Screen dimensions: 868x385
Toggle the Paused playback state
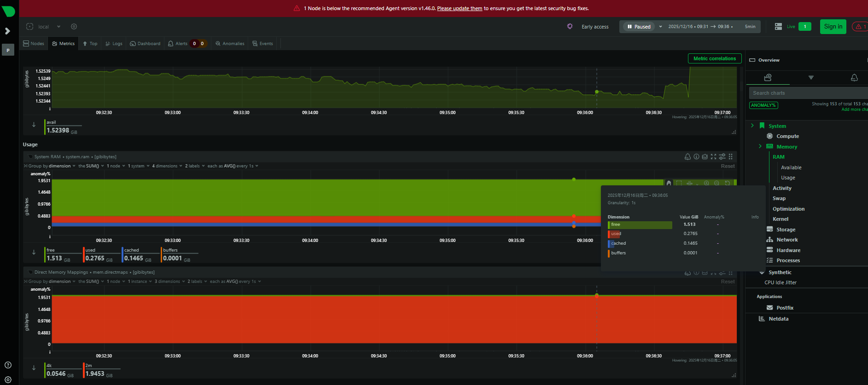(x=639, y=27)
